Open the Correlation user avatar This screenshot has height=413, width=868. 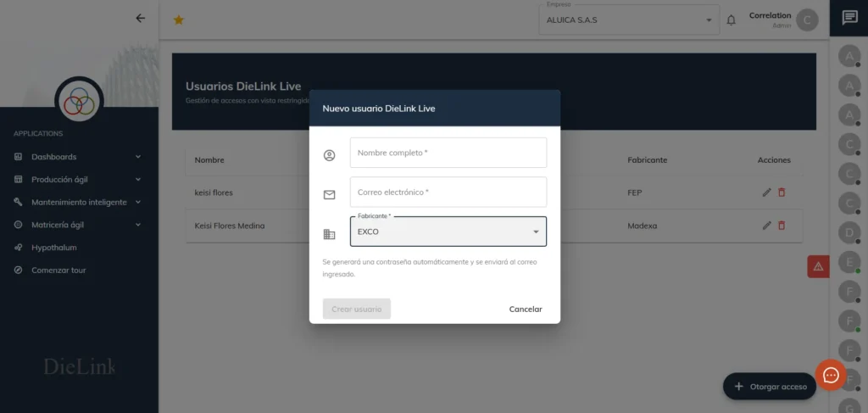[807, 20]
